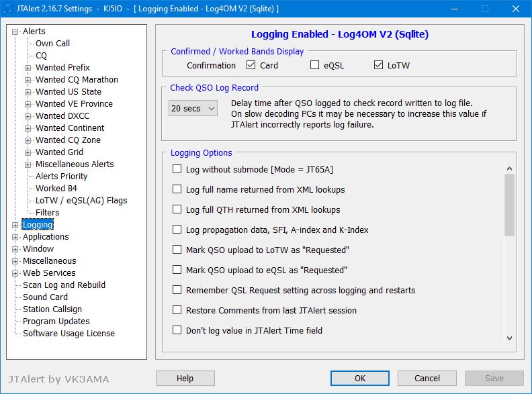Minimize the JTAlert Settings window

(x=455, y=9)
